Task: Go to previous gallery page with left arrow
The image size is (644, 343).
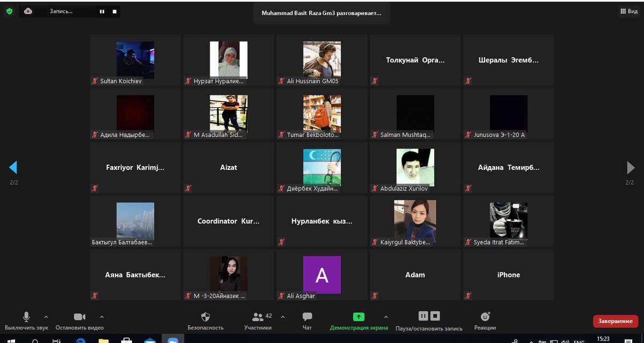Action: pyautogui.click(x=13, y=168)
